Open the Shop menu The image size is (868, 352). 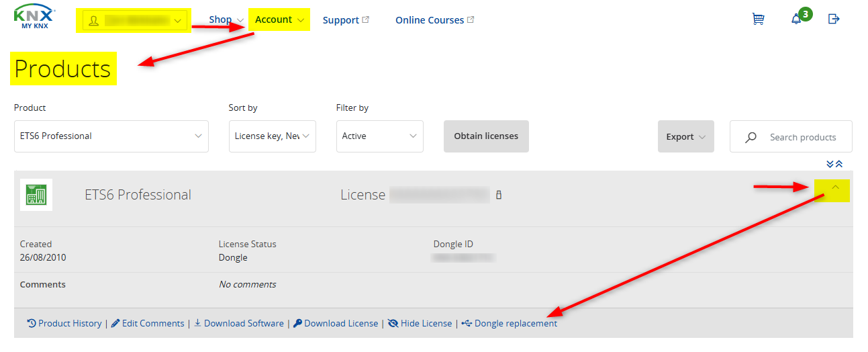226,19
